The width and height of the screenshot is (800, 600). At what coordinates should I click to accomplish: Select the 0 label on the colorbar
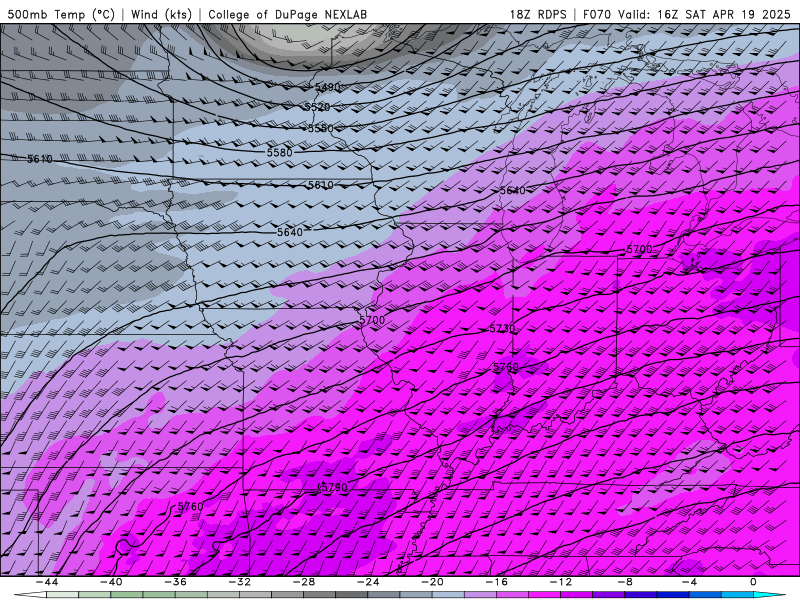(x=753, y=582)
